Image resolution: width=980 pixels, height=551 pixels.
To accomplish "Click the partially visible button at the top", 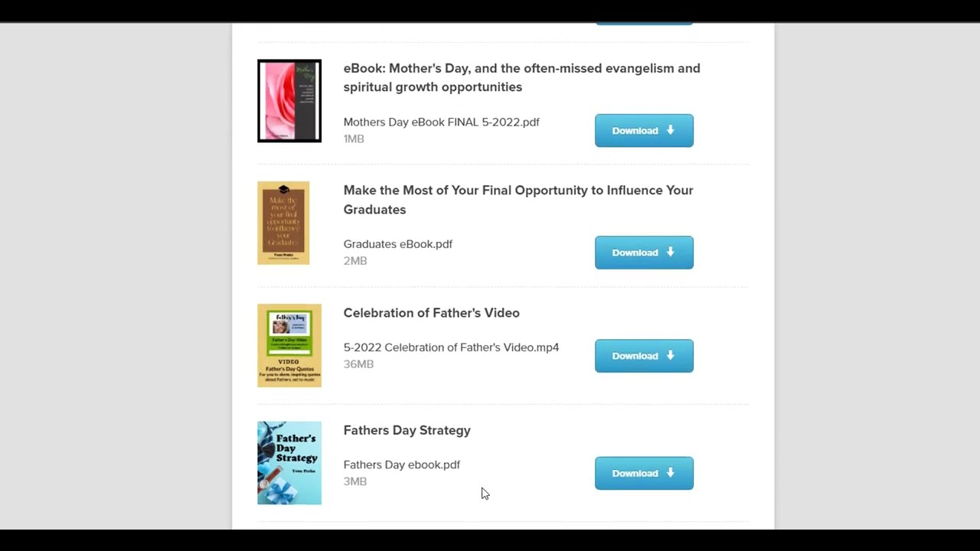I will click(644, 23).
